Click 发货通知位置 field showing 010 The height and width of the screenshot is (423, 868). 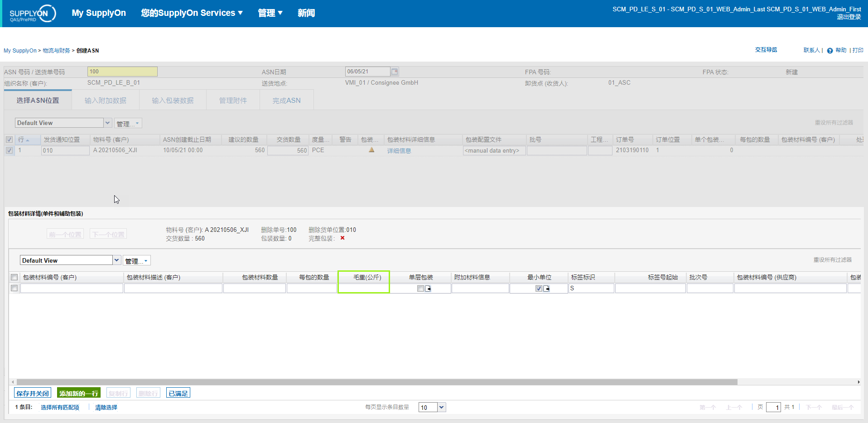(65, 150)
